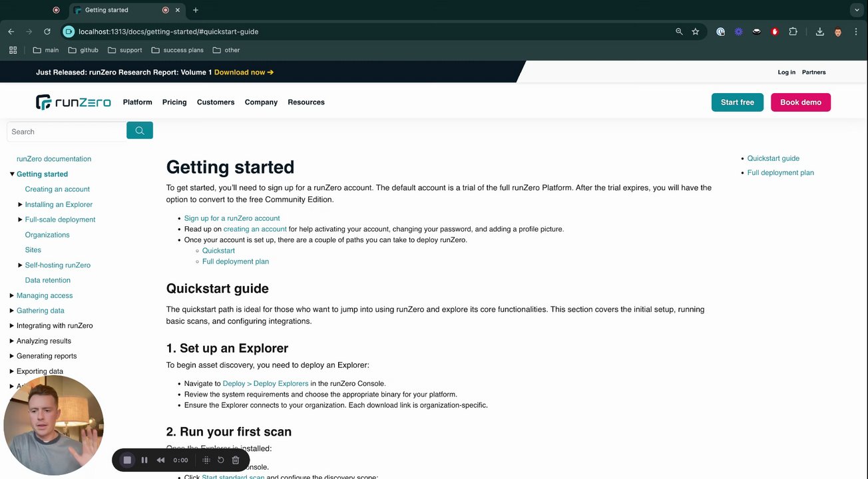Screen dimensions: 868x479
Task: Open the browser Extensions puzzle icon
Action: 793,31
